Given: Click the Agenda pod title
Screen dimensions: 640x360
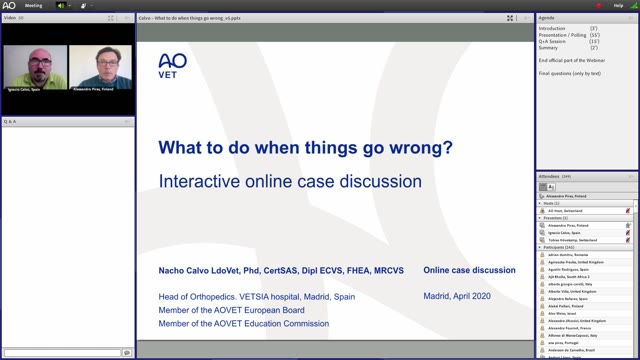Looking at the screenshot, I should [546, 18].
